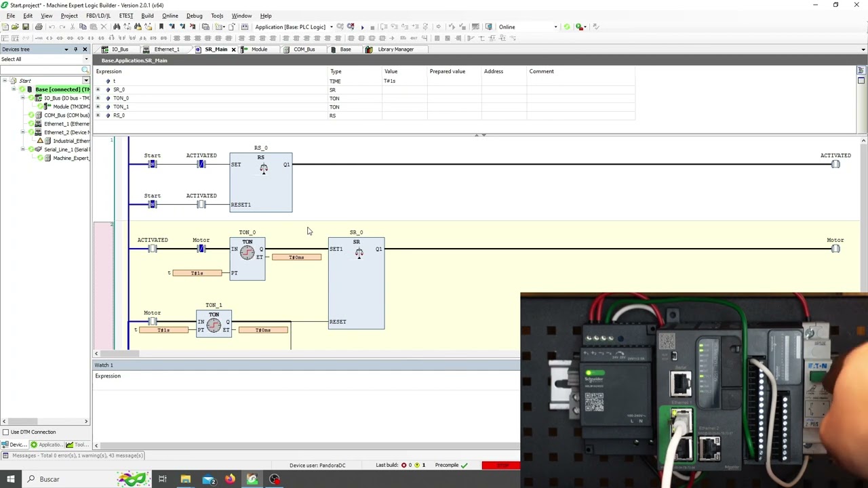Expand TON_0 row in watch table
Screen dimensions: 868x488
pyautogui.click(x=98, y=98)
